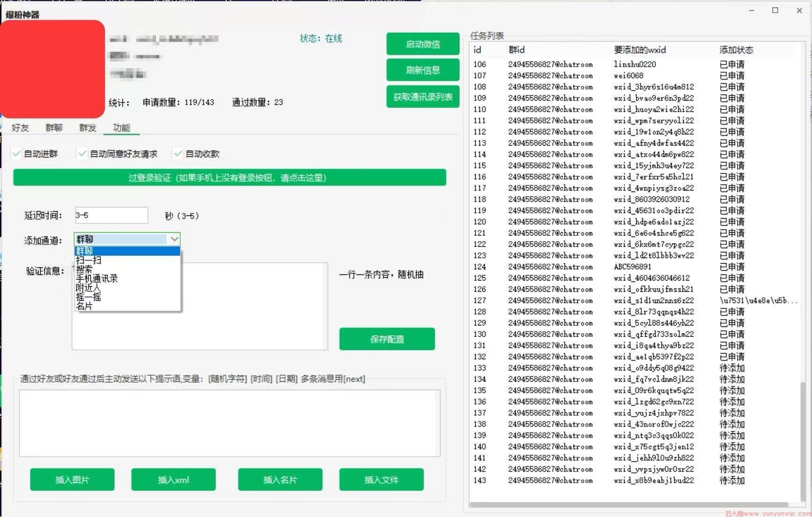Minimize the 爆粉神器 window

click(752, 10)
